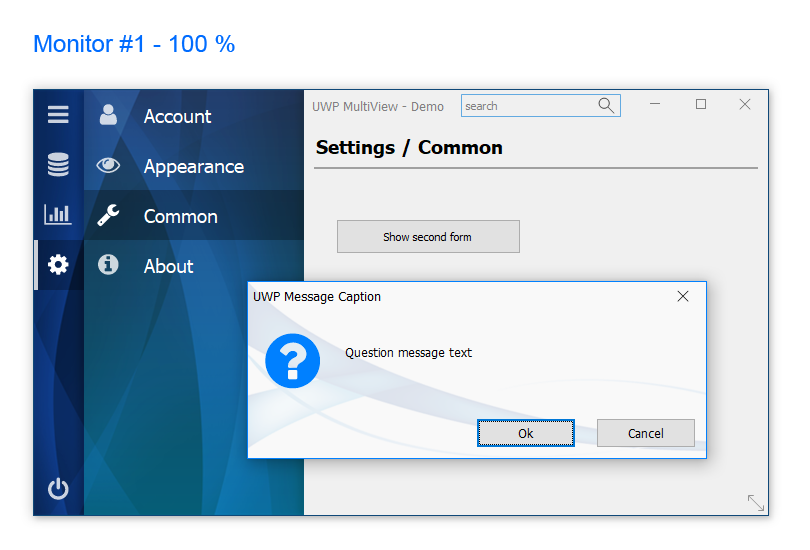Screen dimensions: 810x550
Task: Click the power icon in sidebar
Action: click(x=58, y=488)
